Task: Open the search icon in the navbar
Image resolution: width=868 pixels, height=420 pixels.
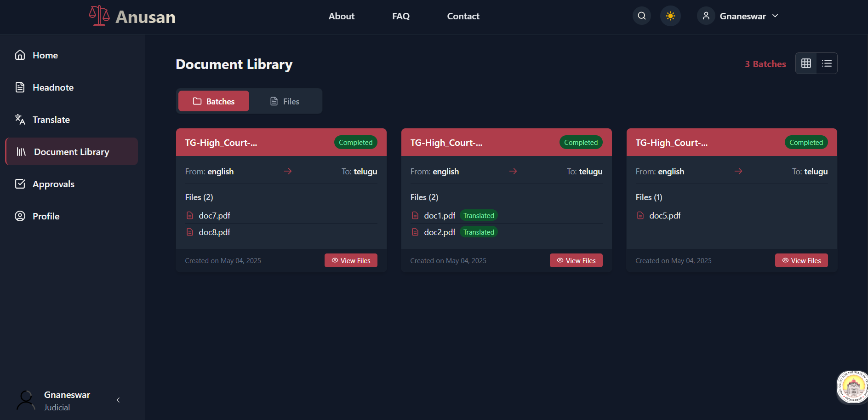Action: [641, 16]
